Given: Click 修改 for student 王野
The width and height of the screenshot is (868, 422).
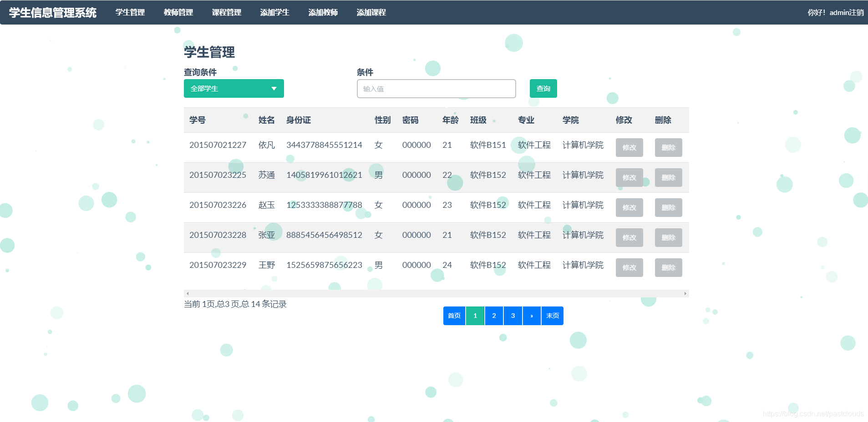Looking at the screenshot, I should [629, 267].
